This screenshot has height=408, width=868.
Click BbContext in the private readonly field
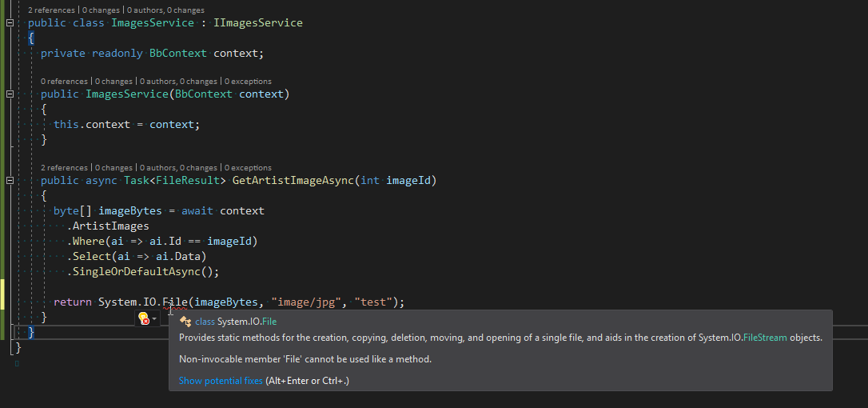(x=177, y=54)
